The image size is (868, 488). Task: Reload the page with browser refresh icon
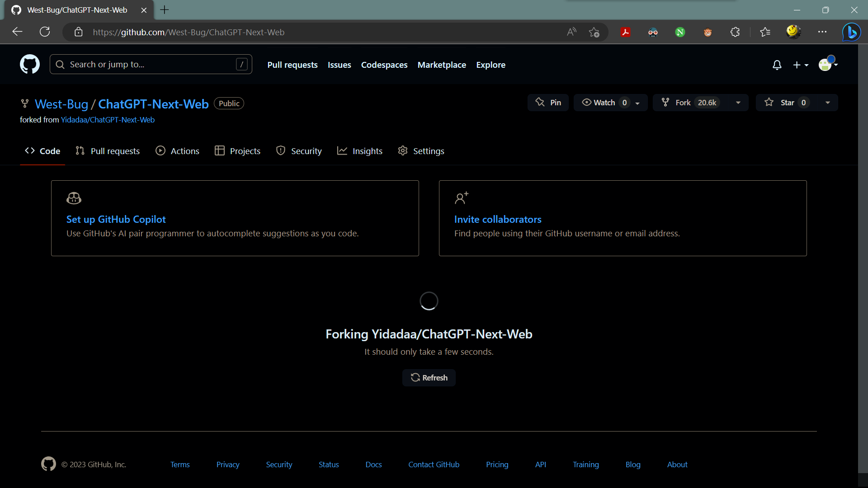45,32
